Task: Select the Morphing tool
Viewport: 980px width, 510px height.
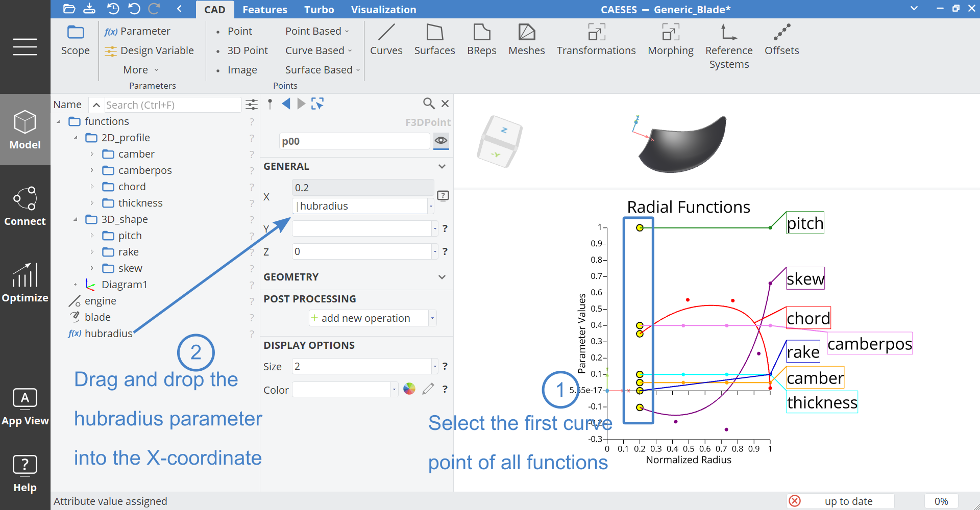Action: [x=670, y=39]
